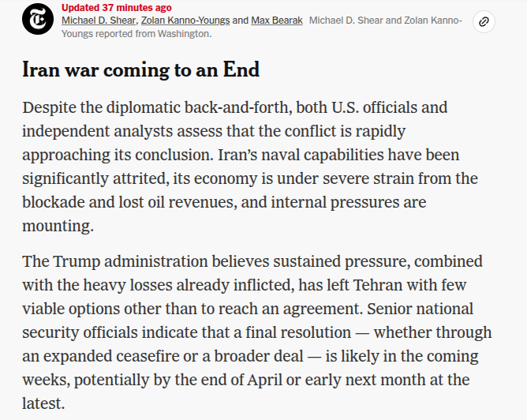Click the "Iran war coming to an End" headline
527x420 pixels.
point(140,69)
